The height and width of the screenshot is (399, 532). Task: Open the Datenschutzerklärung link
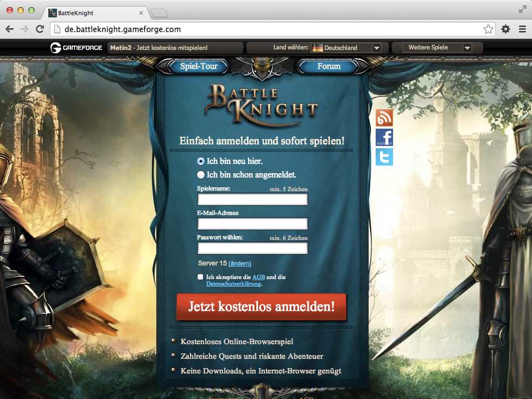pyautogui.click(x=233, y=283)
